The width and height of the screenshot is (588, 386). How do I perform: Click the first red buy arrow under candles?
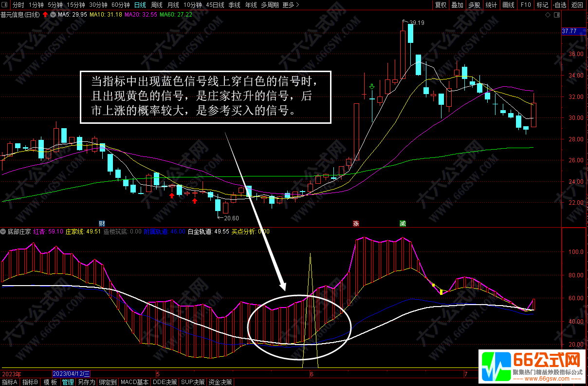tap(171, 195)
